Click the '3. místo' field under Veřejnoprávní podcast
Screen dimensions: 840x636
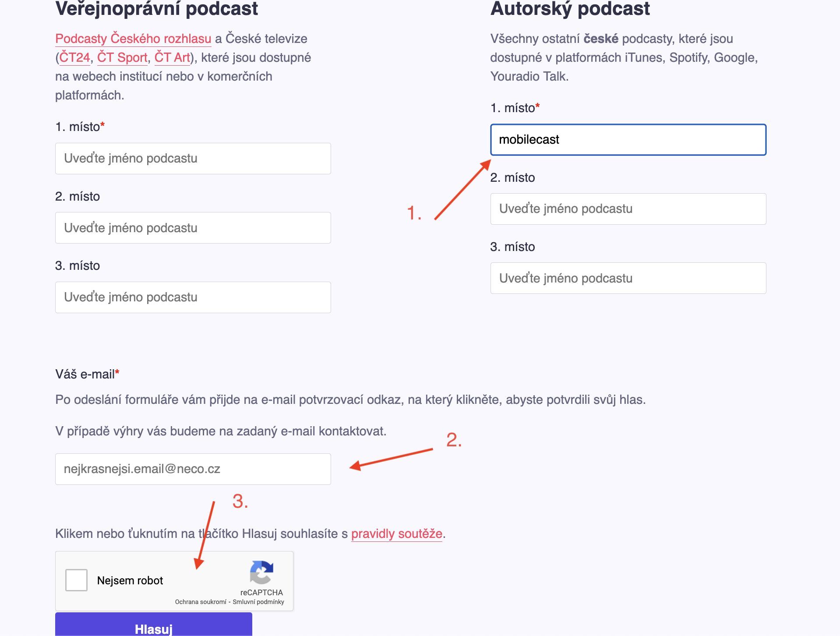tap(193, 297)
